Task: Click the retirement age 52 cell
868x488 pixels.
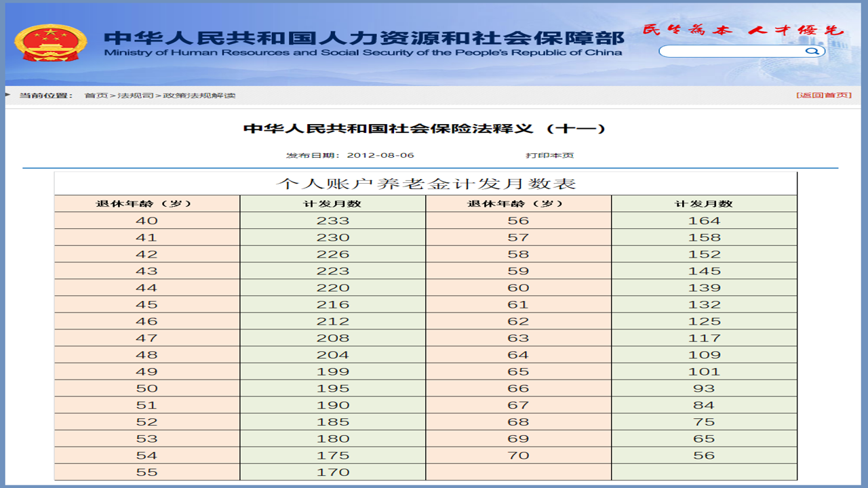Action: point(147,422)
